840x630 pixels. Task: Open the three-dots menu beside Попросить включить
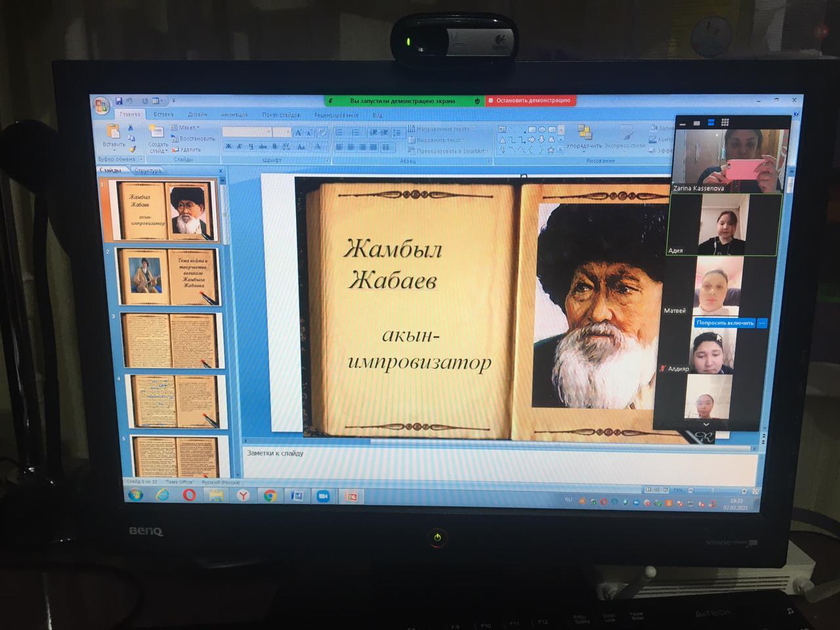(762, 323)
